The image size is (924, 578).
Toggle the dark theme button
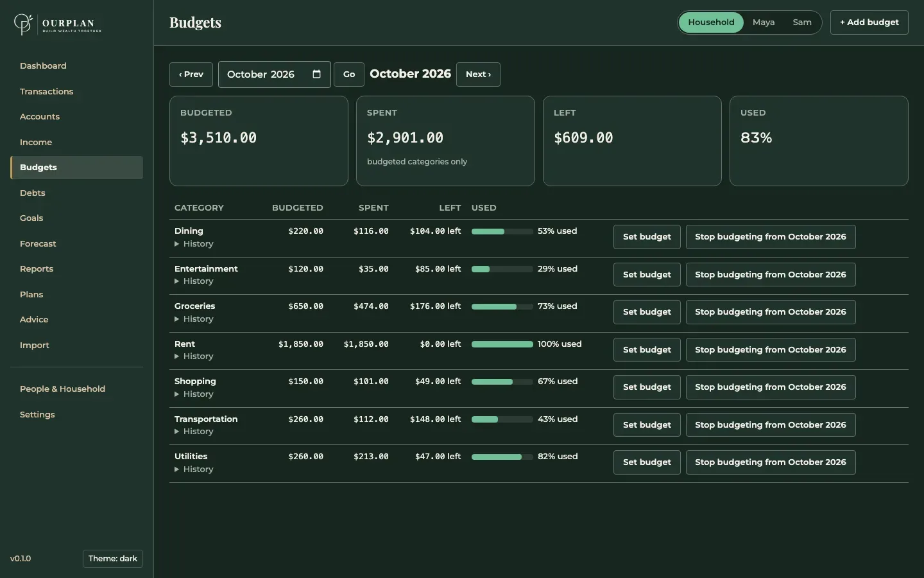pyautogui.click(x=113, y=559)
